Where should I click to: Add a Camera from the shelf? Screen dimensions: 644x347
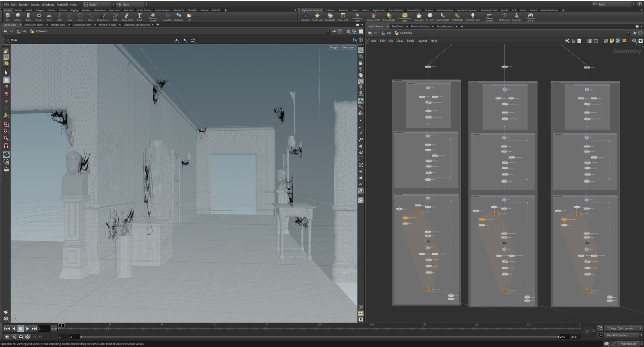(x=305, y=17)
